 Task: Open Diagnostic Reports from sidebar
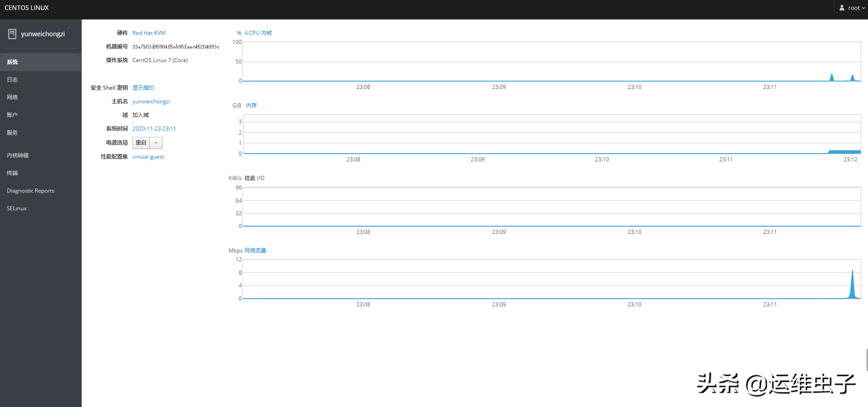[30, 191]
